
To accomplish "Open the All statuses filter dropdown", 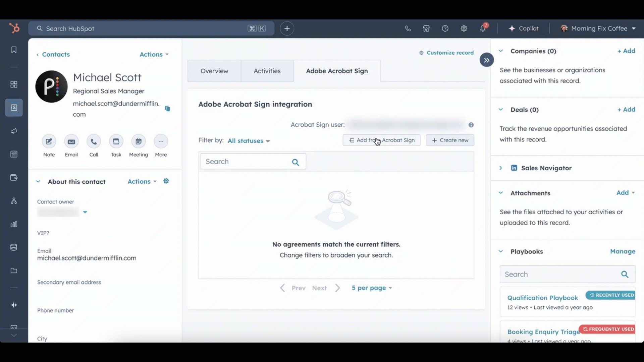I will pyautogui.click(x=249, y=141).
